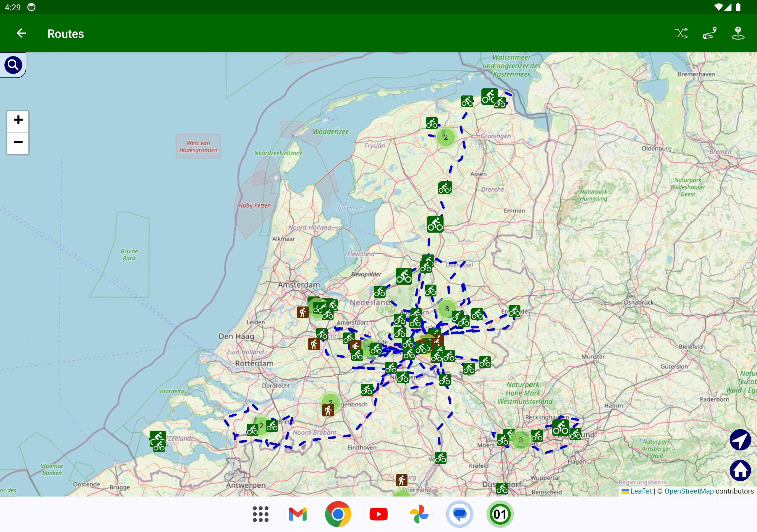The image size is (757, 532).
Task: Open the Gmail app in dock
Action: (297, 514)
